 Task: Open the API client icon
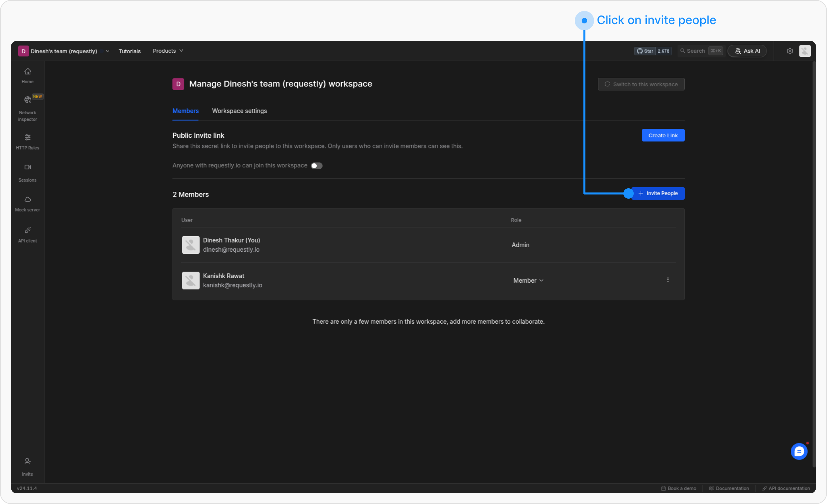(28, 234)
